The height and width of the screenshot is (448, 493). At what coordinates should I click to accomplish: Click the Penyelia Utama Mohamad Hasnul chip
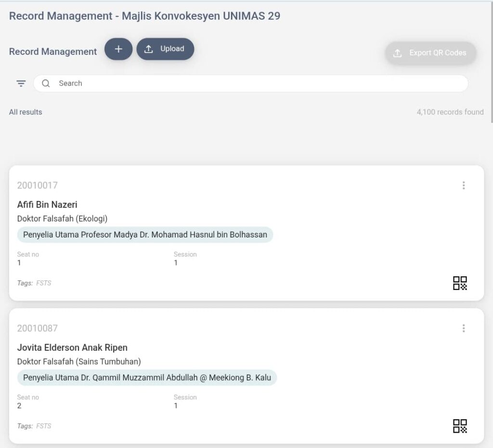(x=145, y=235)
